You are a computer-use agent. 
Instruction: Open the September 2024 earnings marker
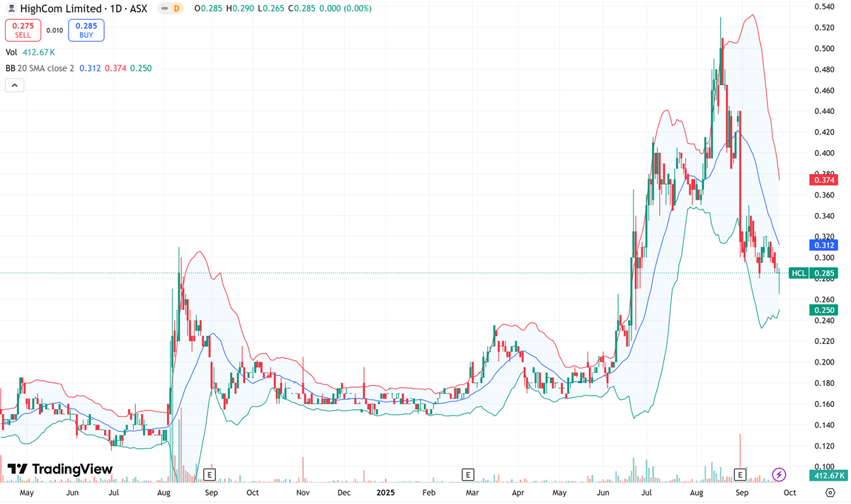pyautogui.click(x=209, y=474)
